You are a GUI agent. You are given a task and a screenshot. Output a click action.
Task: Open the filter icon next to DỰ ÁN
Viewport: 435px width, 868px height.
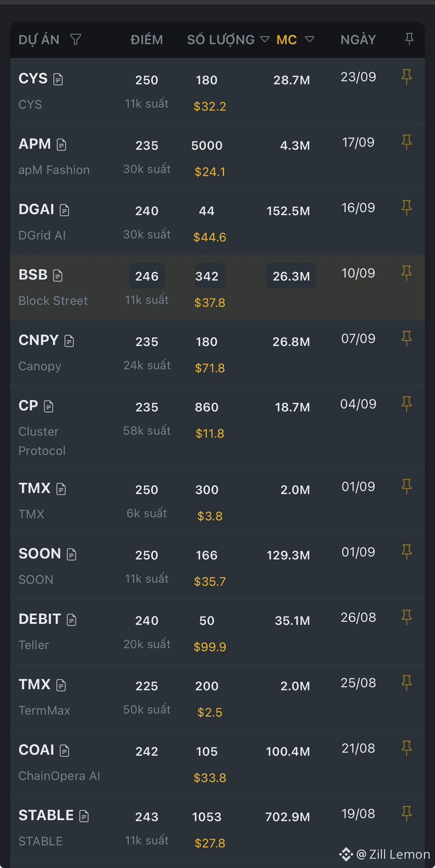tap(76, 39)
